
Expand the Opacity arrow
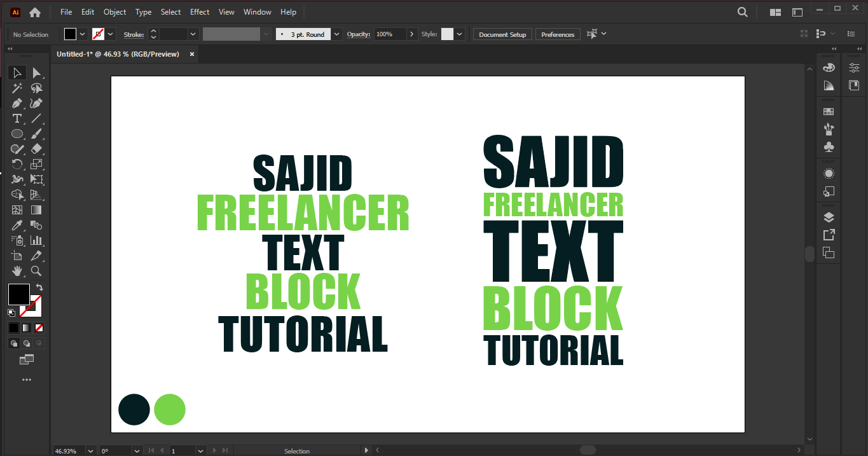(x=412, y=34)
